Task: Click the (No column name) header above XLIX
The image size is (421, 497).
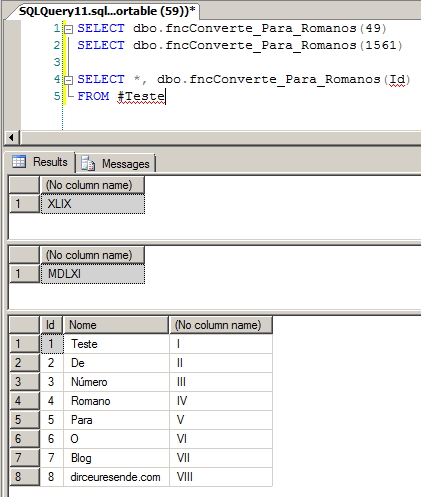Action: click(x=92, y=185)
